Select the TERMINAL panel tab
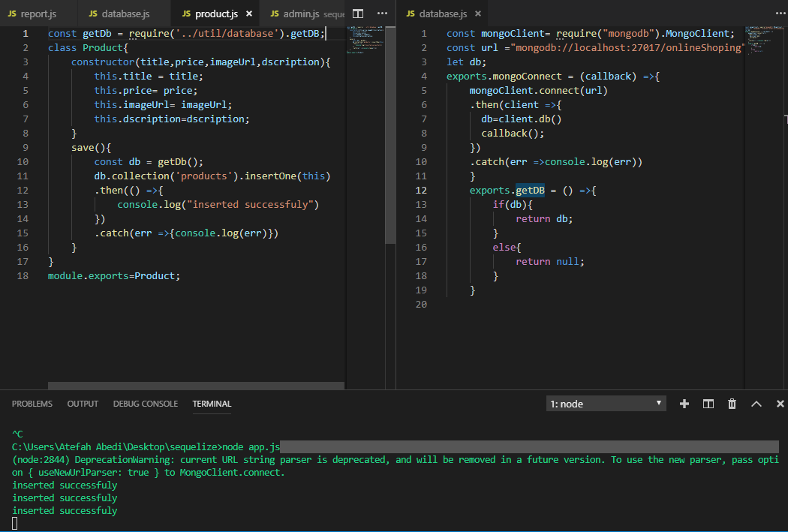 (x=212, y=404)
